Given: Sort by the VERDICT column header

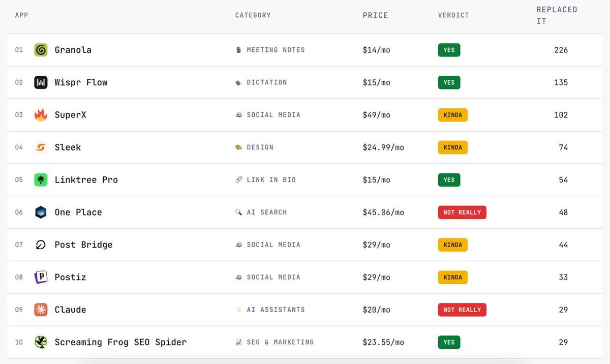Looking at the screenshot, I should 453,15.
